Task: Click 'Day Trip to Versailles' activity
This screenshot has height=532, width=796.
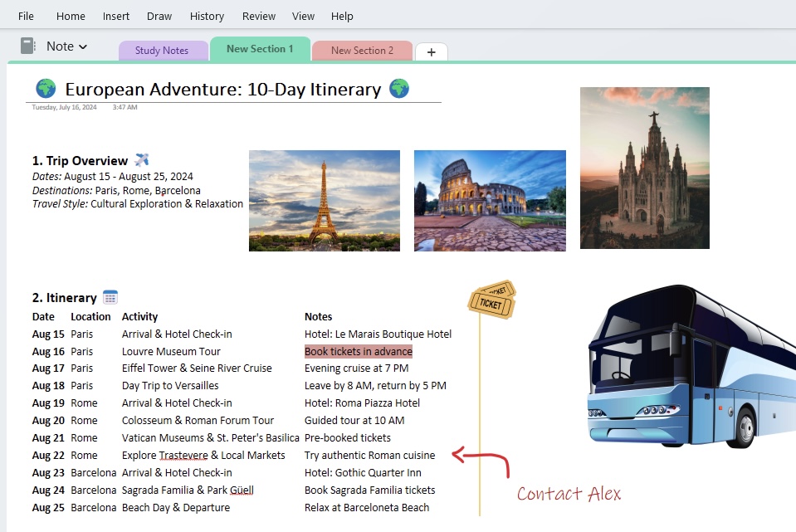Action: 170,386
